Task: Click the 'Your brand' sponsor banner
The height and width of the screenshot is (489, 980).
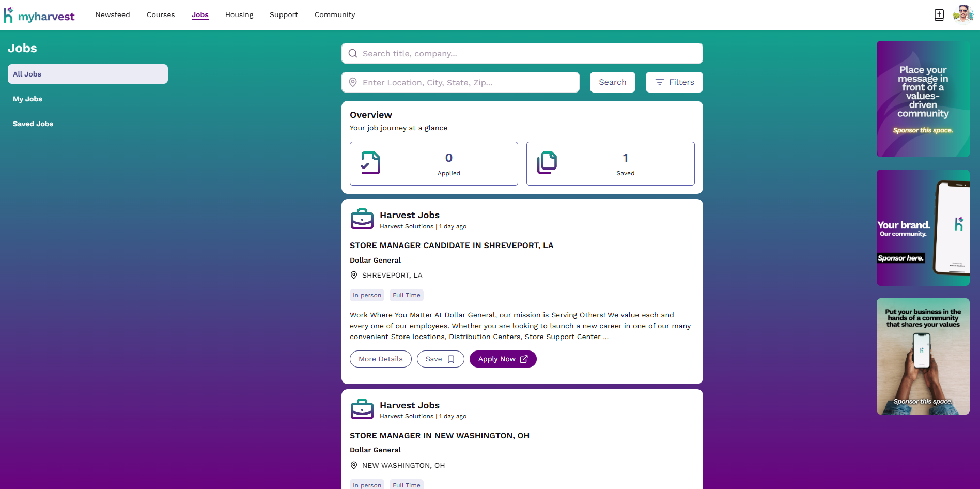Action: [x=923, y=228]
